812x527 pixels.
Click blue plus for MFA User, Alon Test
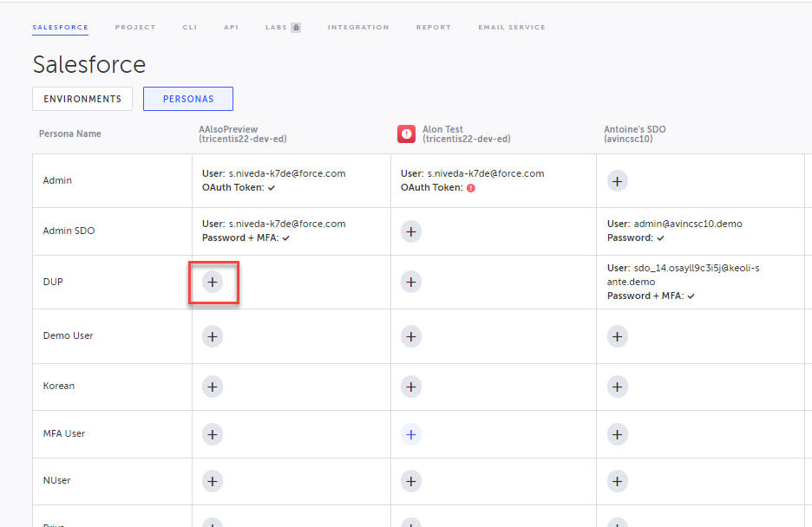pos(411,434)
